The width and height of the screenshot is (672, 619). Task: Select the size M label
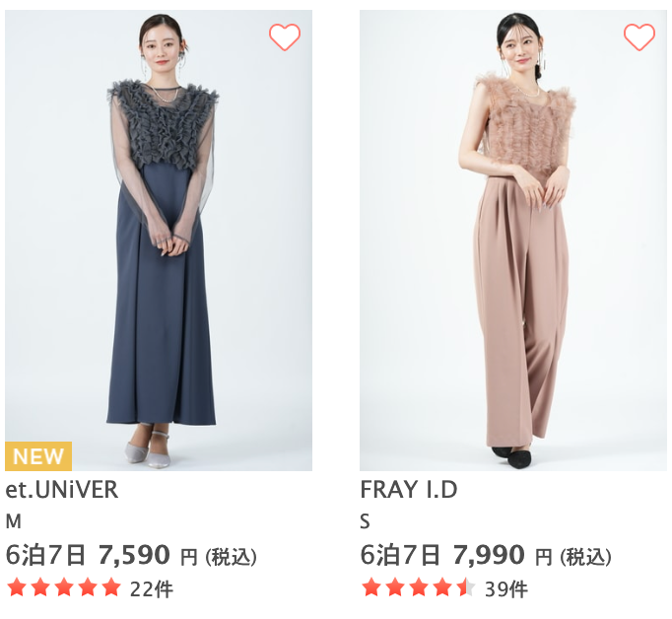coord(13,521)
